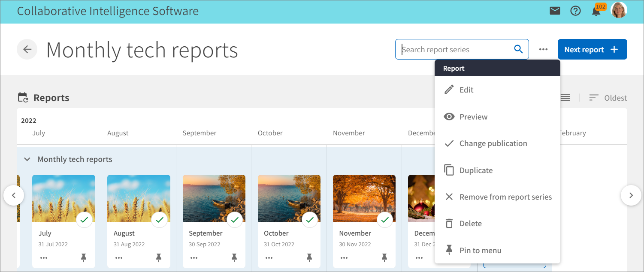The height and width of the screenshot is (272, 644).
Task: Switch to list view icon
Action: pos(565,98)
